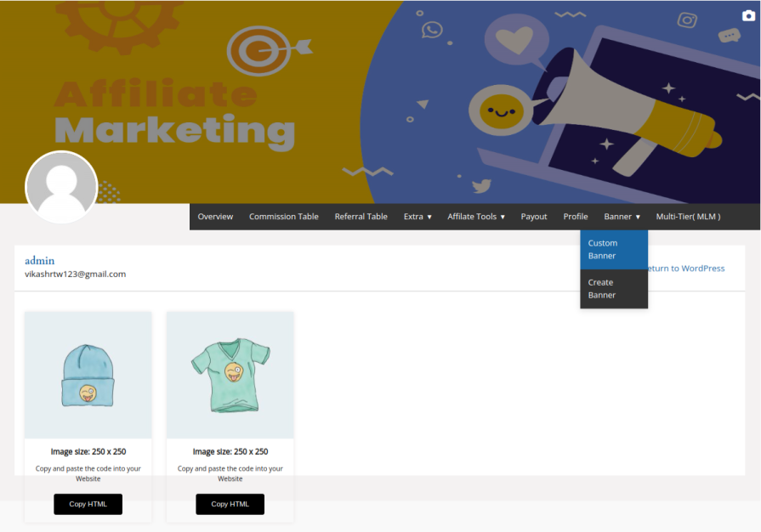Open the Commission Table tab
The height and width of the screenshot is (532, 761).
[283, 216]
